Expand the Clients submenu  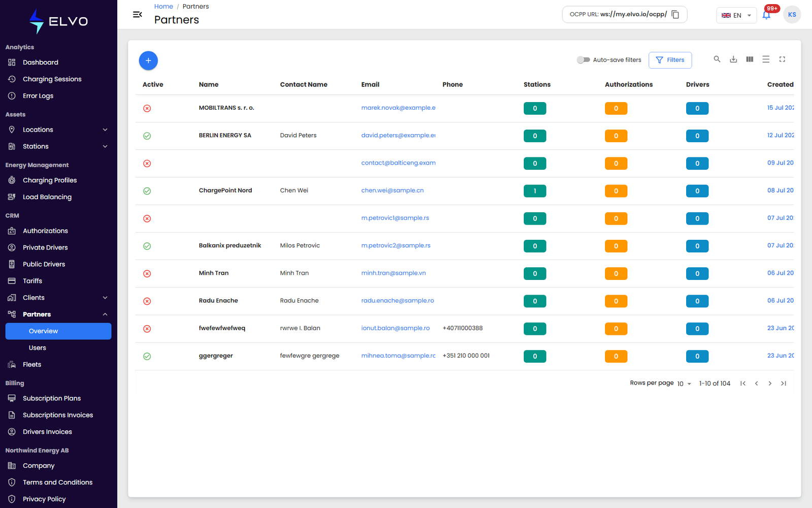click(x=105, y=298)
